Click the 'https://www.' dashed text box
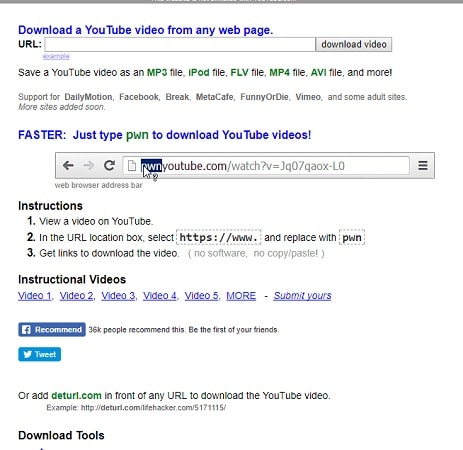The height and width of the screenshot is (450, 463). pos(218,237)
